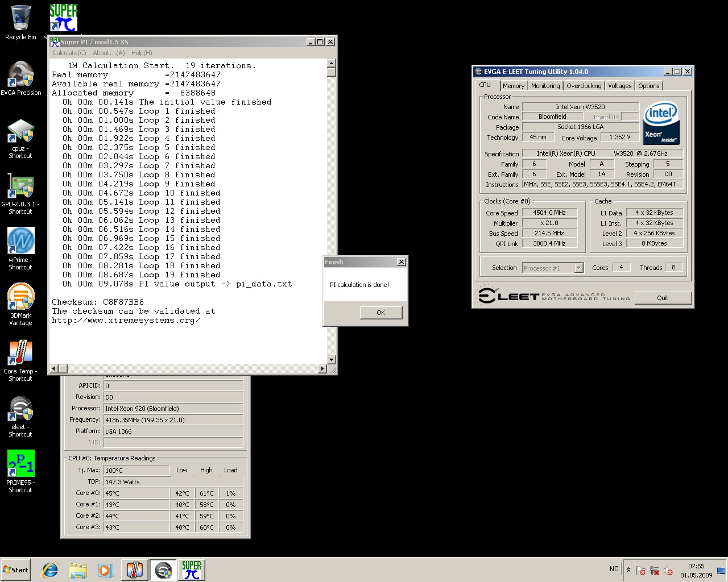Open Calculate(C) menu in Super PI
728x582 pixels.
pos(69,53)
